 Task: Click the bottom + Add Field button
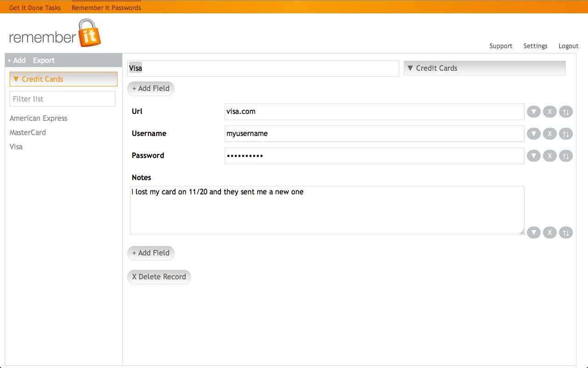(151, 253)
